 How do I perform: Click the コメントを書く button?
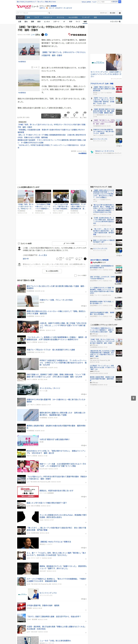[69, 243]
